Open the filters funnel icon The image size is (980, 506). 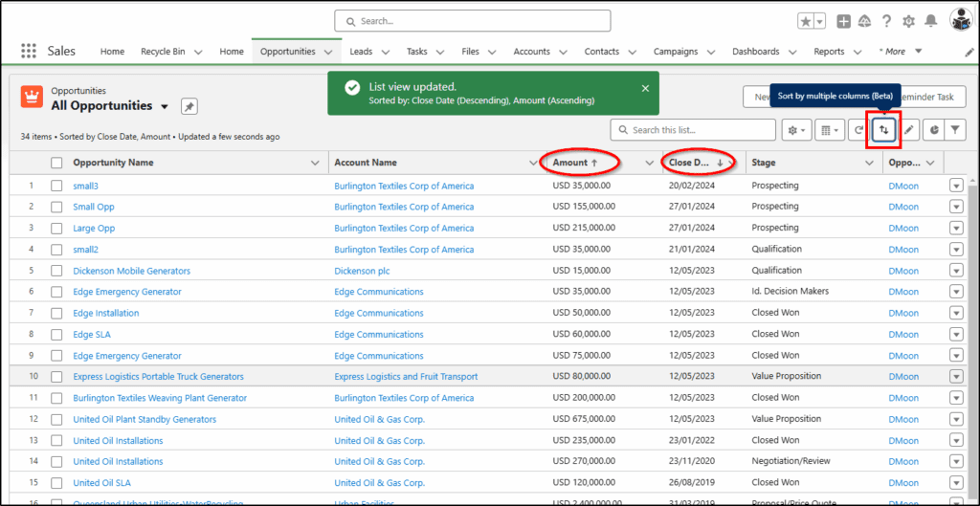click(x=955, y=130)
